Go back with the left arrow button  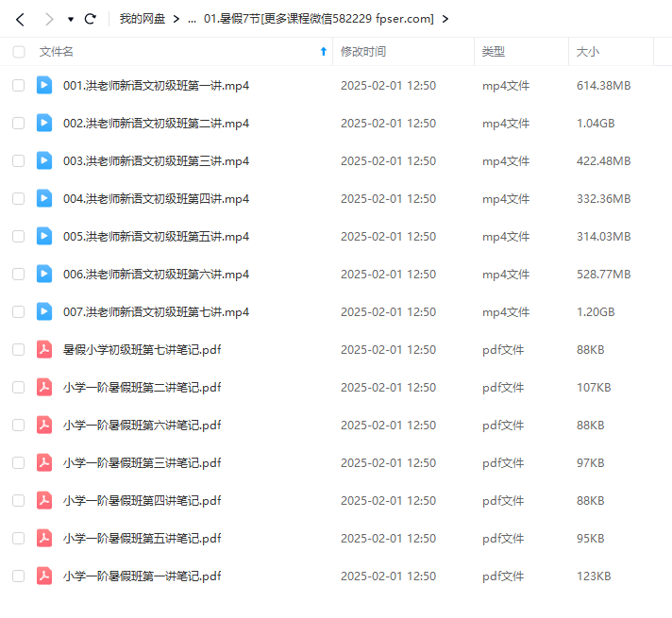20,19
